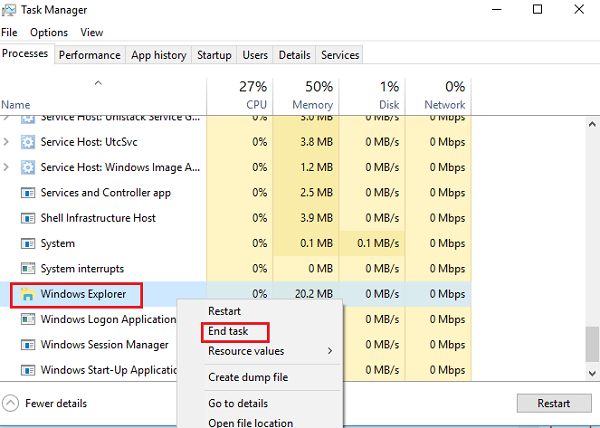Click the 20.2 MB memory value
The height and width of the screenshot is (428, 600).
(x=314, y=294)
